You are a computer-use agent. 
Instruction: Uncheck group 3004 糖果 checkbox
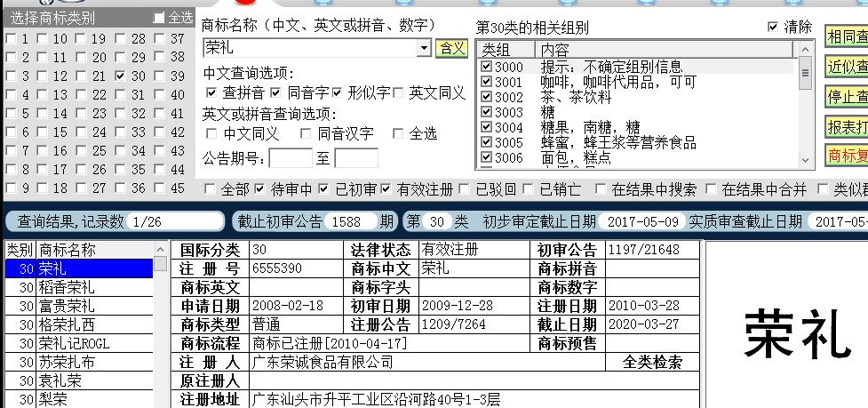tap(487, 127)
